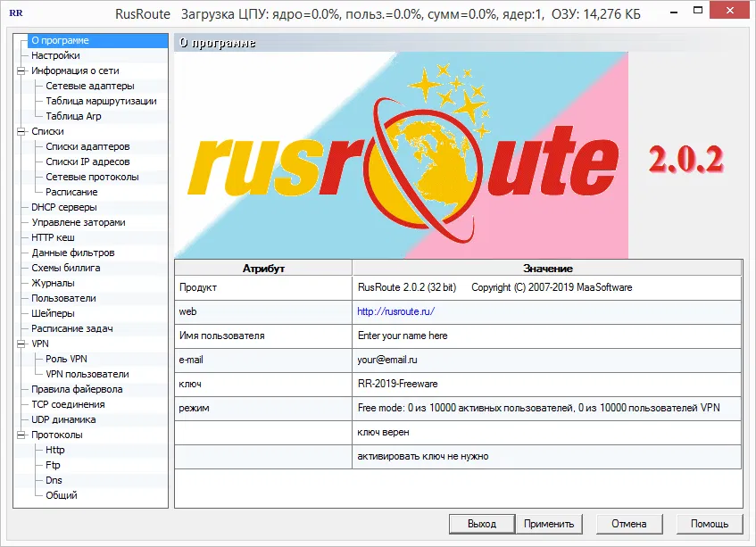Open Ftp protocol settings
Screen dimensions: 756x547
tap(53, 466)
